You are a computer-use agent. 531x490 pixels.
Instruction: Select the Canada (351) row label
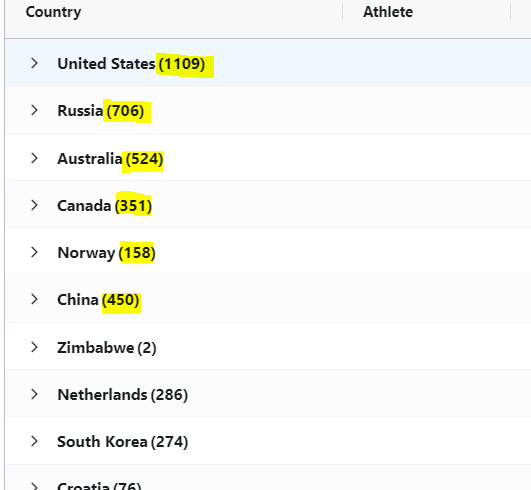[104, 206]
